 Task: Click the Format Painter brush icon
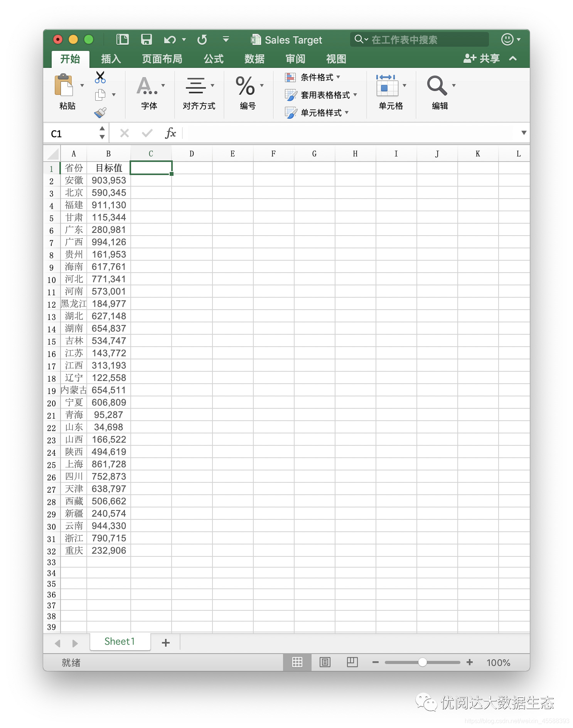coord(100,112)
